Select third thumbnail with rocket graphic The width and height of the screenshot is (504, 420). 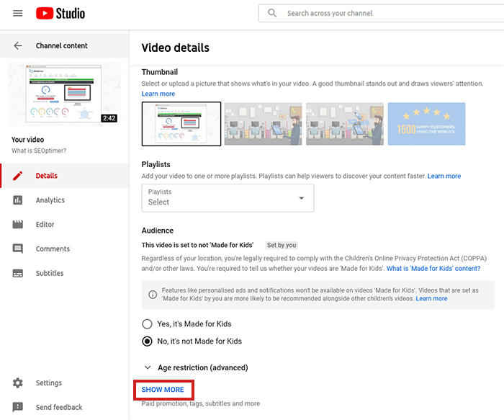pyautogui.click(x=345, y=124)
